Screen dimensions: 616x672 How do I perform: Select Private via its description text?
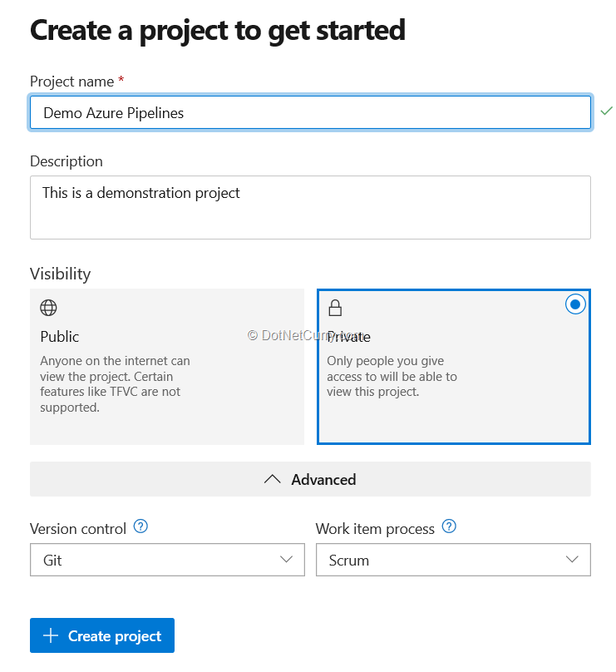[392, 377]
